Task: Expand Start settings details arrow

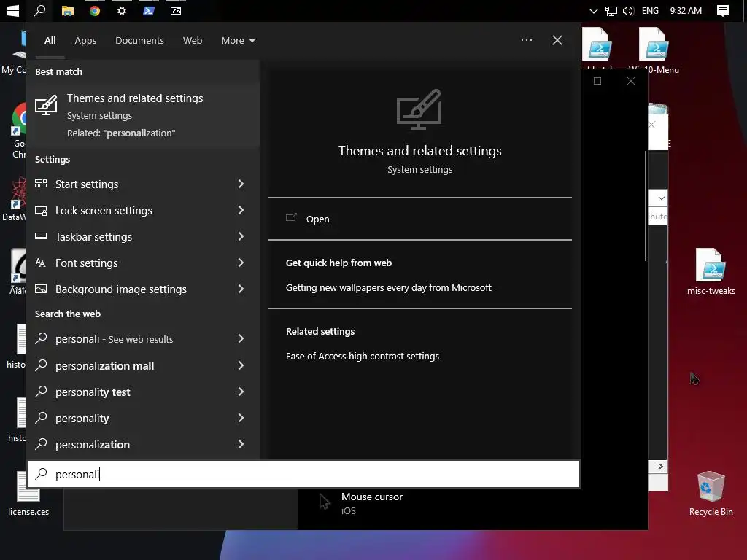Action: click(x=241, y=184)
